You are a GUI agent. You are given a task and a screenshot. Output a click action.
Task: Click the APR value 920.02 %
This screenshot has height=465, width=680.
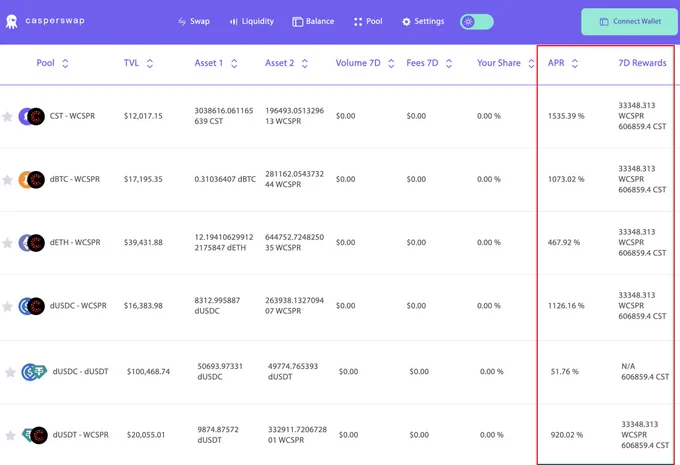tap(567, 435)
